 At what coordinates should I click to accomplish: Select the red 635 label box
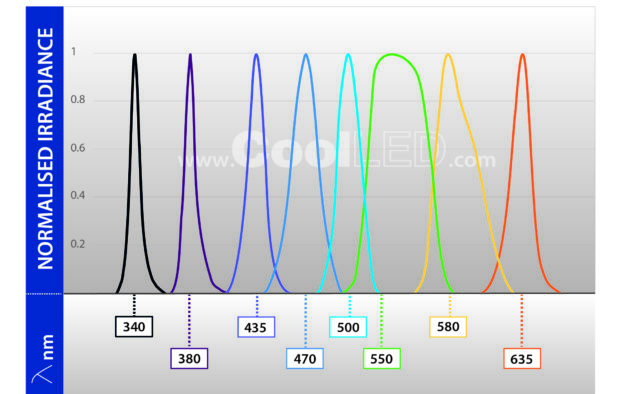(x=522, y=359)
